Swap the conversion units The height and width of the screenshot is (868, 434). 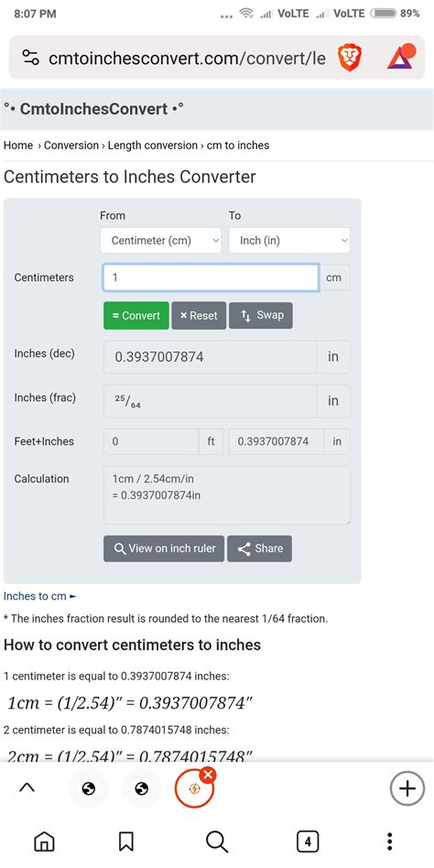pyautogui.click(x=261, y=316)
